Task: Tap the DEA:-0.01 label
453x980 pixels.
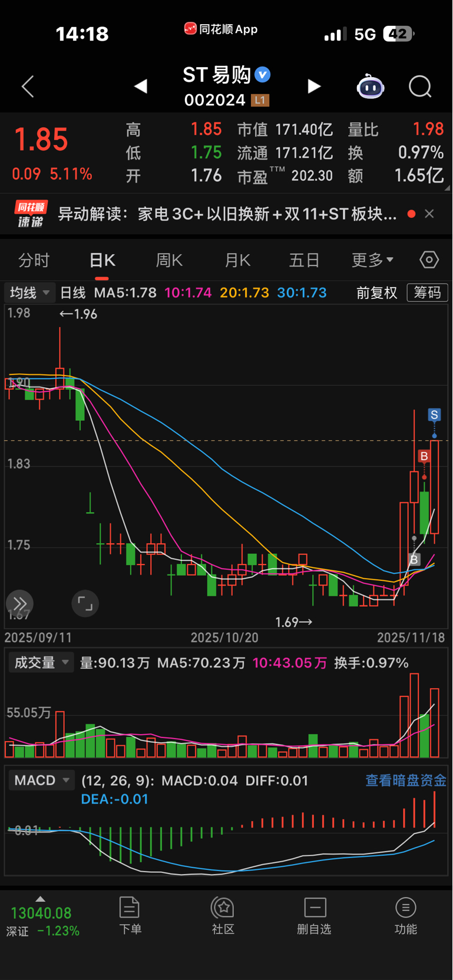Action: [114, 799]
